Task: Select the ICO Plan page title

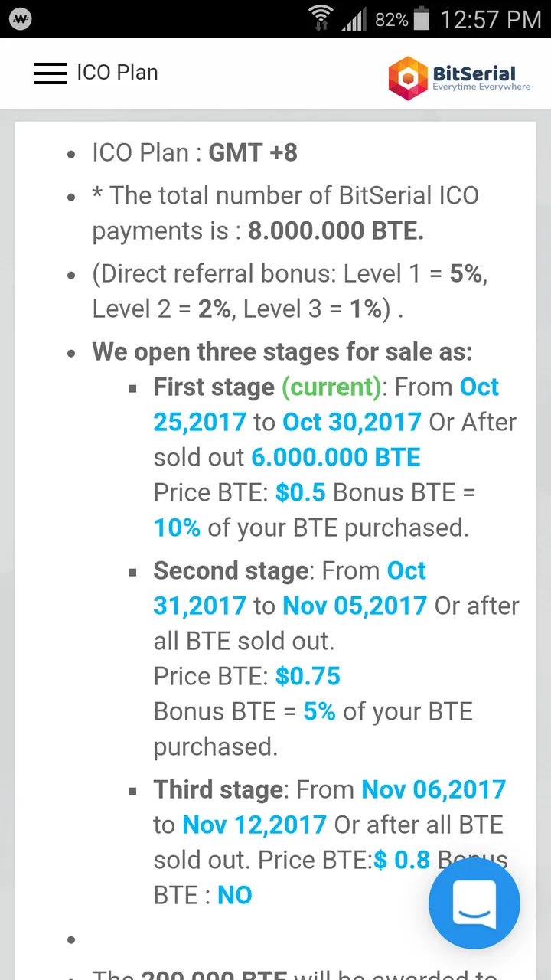Action: pos(117,73)
